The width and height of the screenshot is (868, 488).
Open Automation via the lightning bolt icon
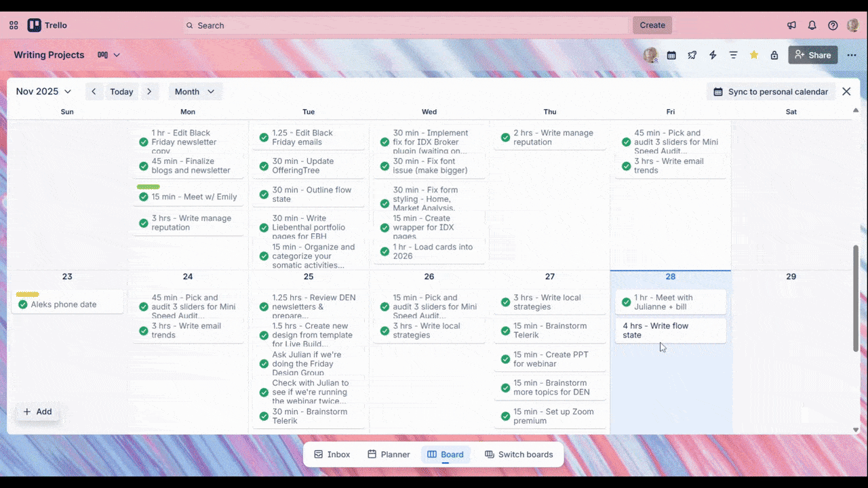pyautogui.click(x=713, y=55)
